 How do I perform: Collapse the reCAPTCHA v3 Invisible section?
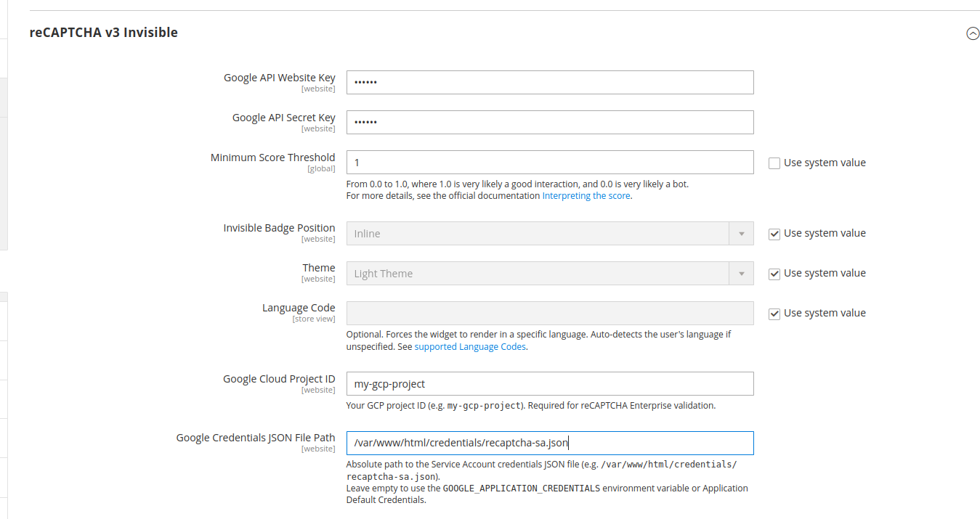(x=973, y=33)
